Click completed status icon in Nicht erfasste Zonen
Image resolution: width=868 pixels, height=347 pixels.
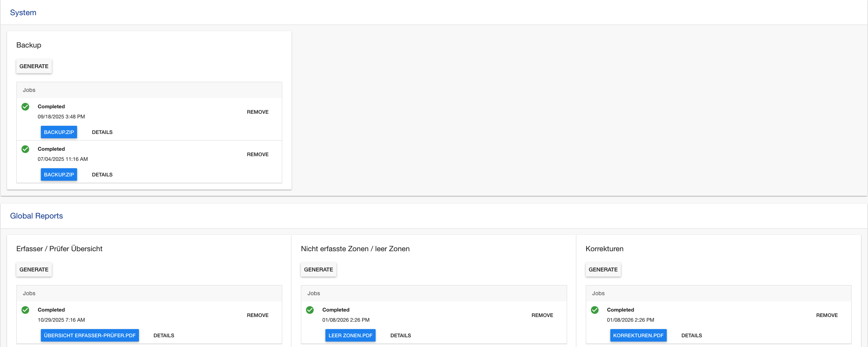pos(310,310)
